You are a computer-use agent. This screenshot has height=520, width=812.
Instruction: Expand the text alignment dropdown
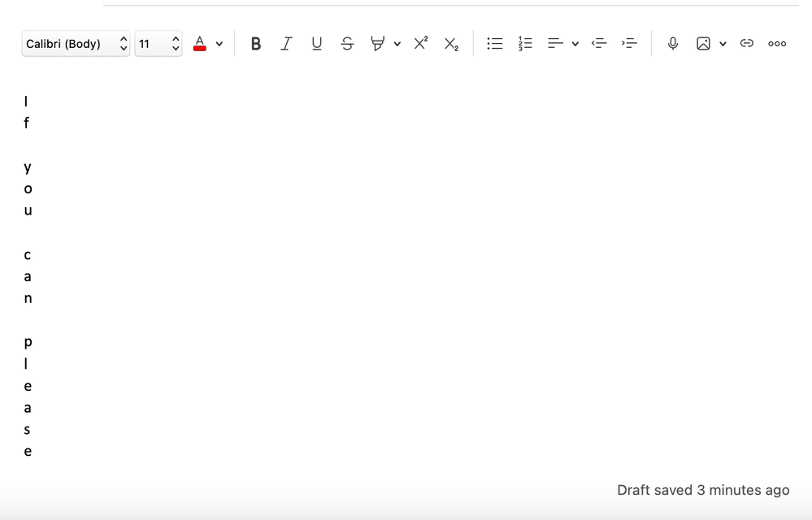(575, 43)
